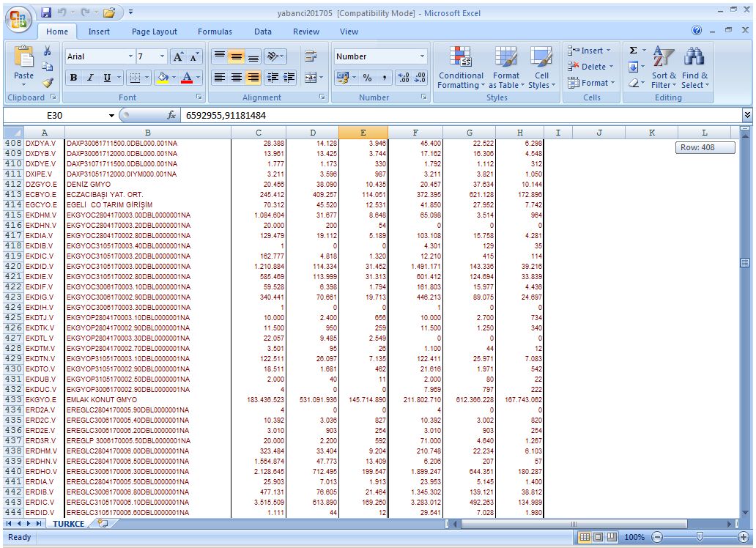Open Sort & Filter options
This screenshot has width=756, height=548.
click(x=664, y=67)
